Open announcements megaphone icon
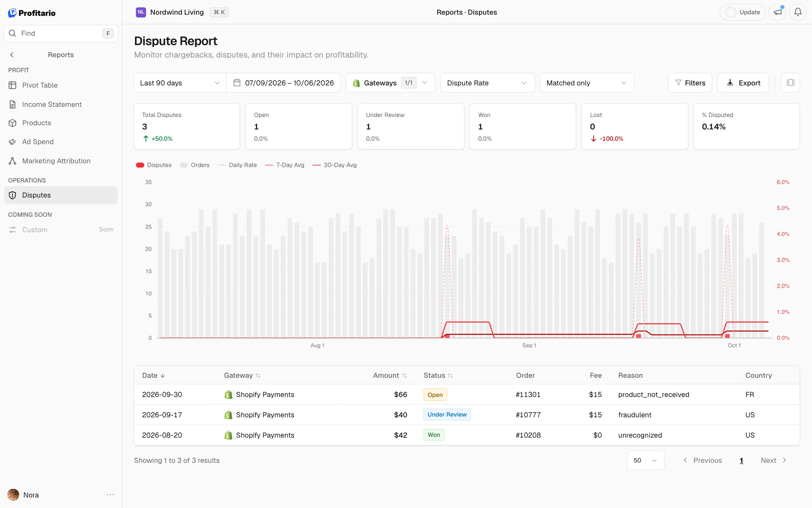 777,12
